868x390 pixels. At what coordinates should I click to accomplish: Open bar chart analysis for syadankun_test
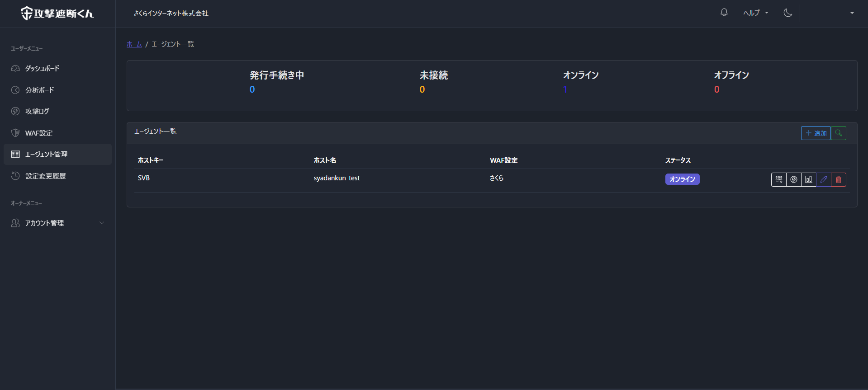tap(808, 179)
